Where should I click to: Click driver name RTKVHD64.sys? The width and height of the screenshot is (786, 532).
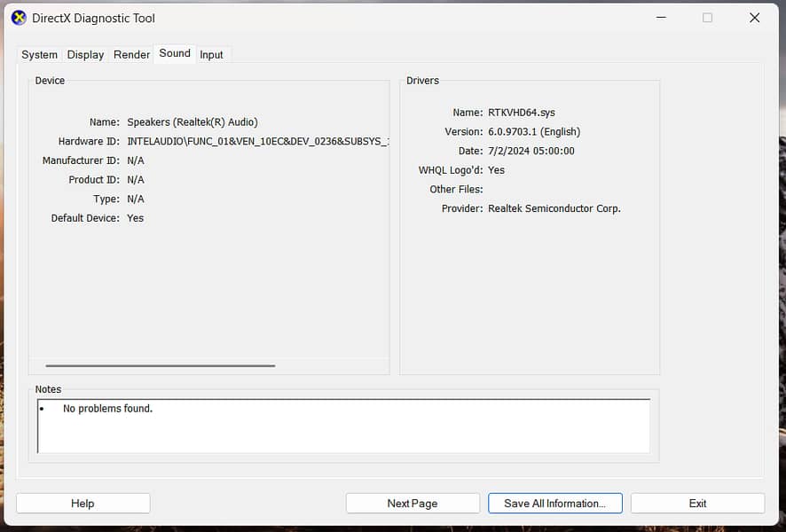pos(522,113)
